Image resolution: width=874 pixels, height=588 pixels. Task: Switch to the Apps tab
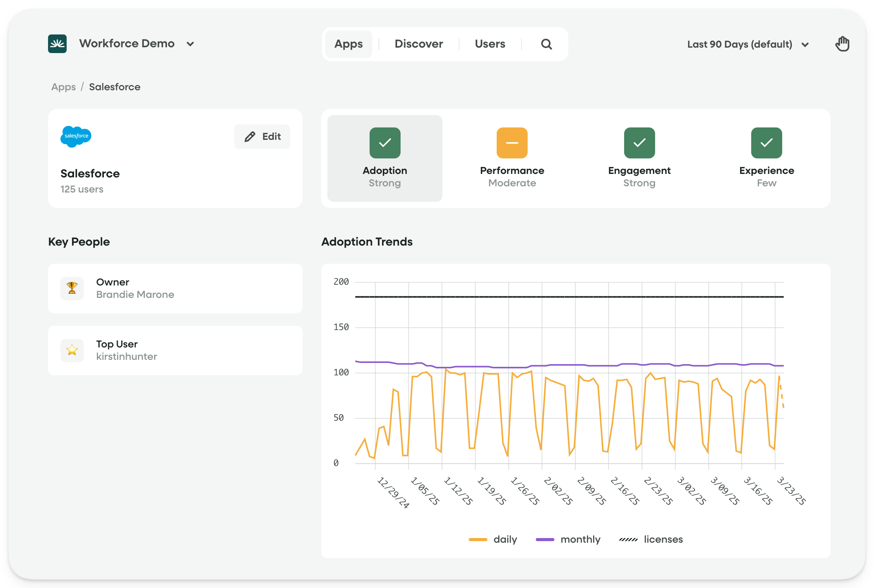tap(349, 44)
